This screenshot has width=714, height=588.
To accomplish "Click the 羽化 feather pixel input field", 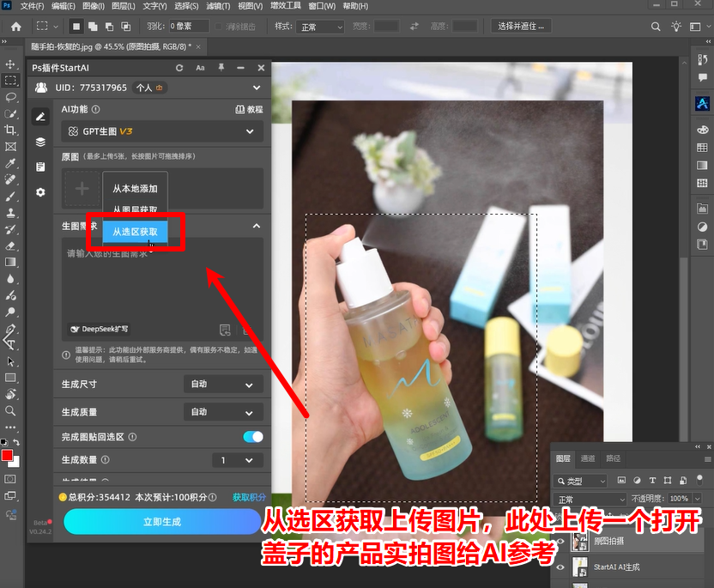I will [189, 27].
